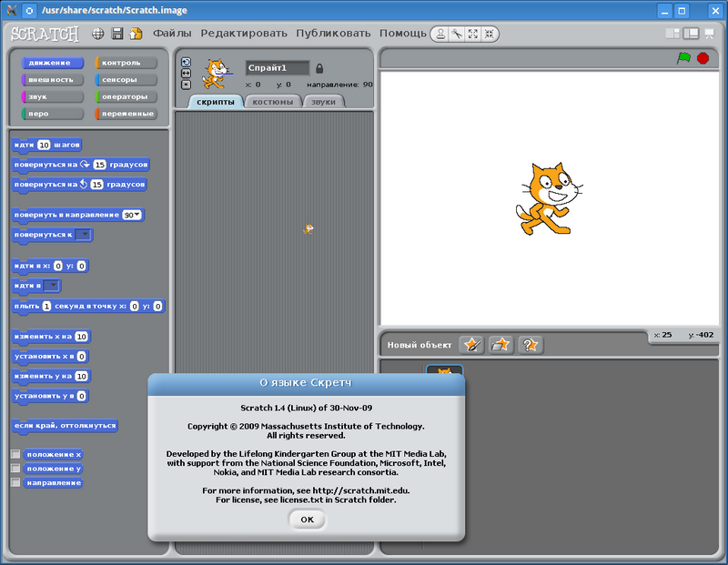Click the sticky pin button in the title bar
This screenshot has width=728, height=565.
pos(29,10)
